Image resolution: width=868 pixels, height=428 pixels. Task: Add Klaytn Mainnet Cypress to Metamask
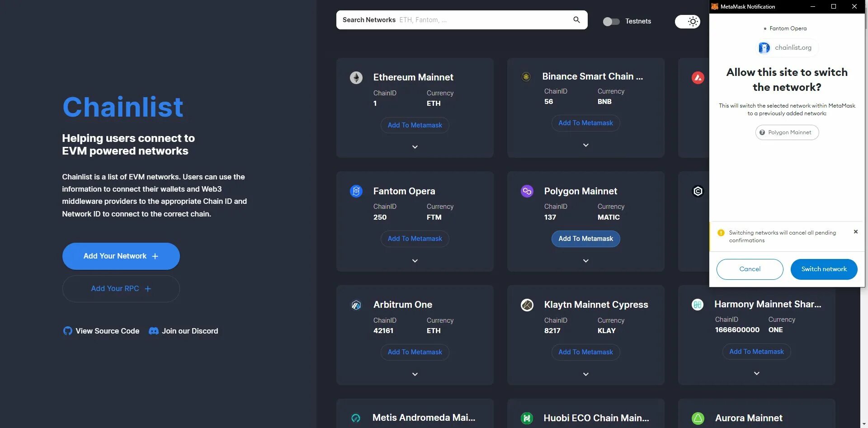tap(586, 352)
